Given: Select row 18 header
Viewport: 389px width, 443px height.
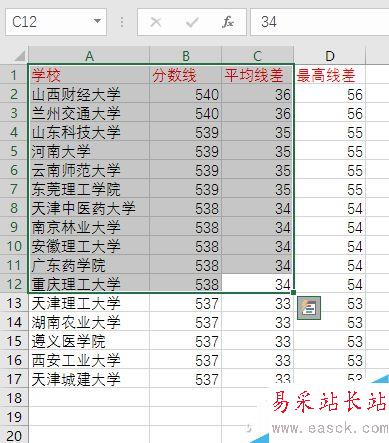Looking at the screenshot, I should click(14, 398).
